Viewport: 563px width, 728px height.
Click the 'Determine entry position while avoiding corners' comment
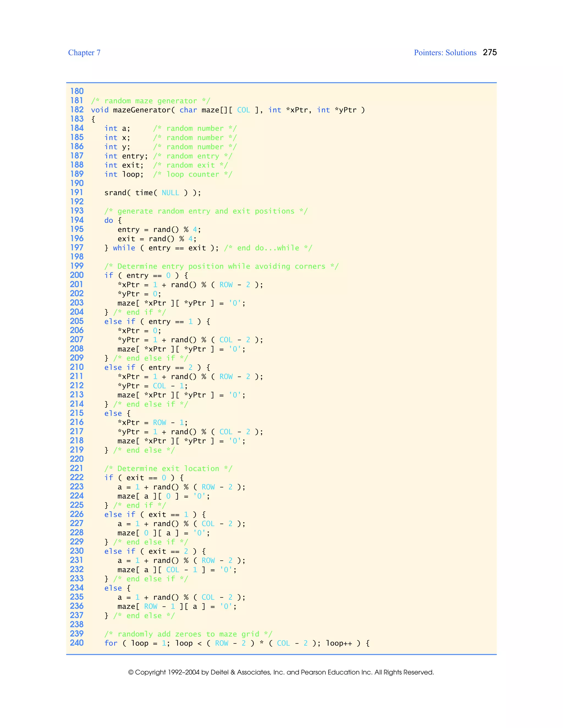[x=221, y=266]
